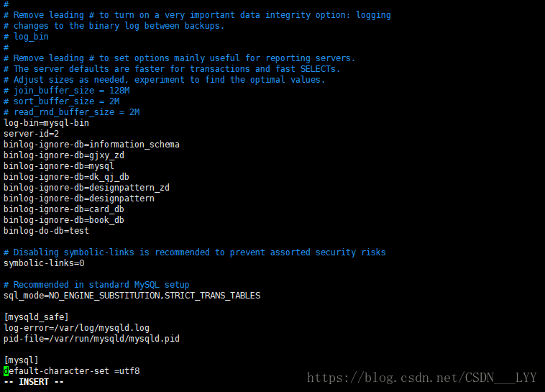Click the pid-file=/var/run/mysqld/mysqld.pid line

click(92, 339)
